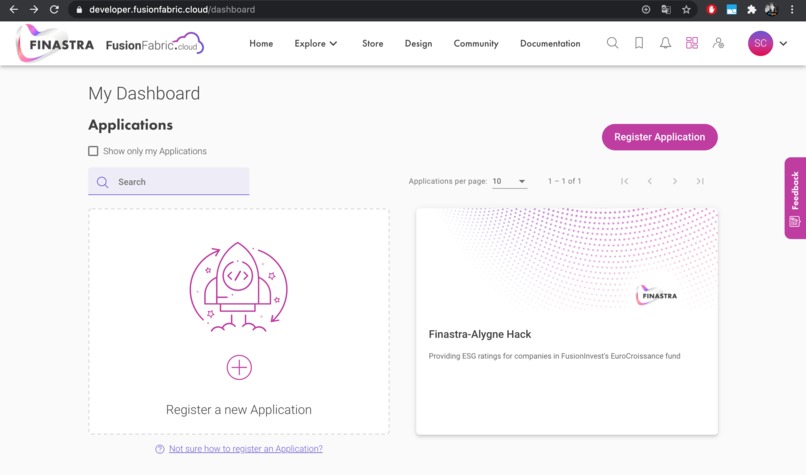Click the plus circle to add application
The width and height of the screenshot is (806, 475).
pos(239,368)
